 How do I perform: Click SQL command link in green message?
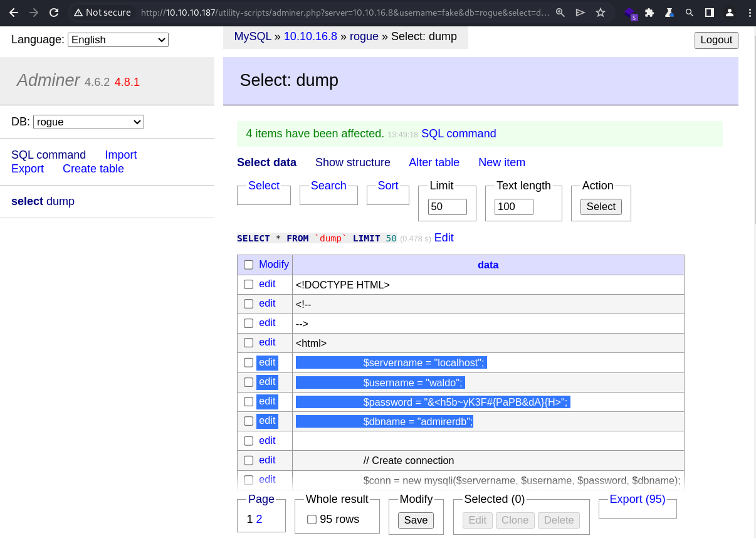coord(459,134)
